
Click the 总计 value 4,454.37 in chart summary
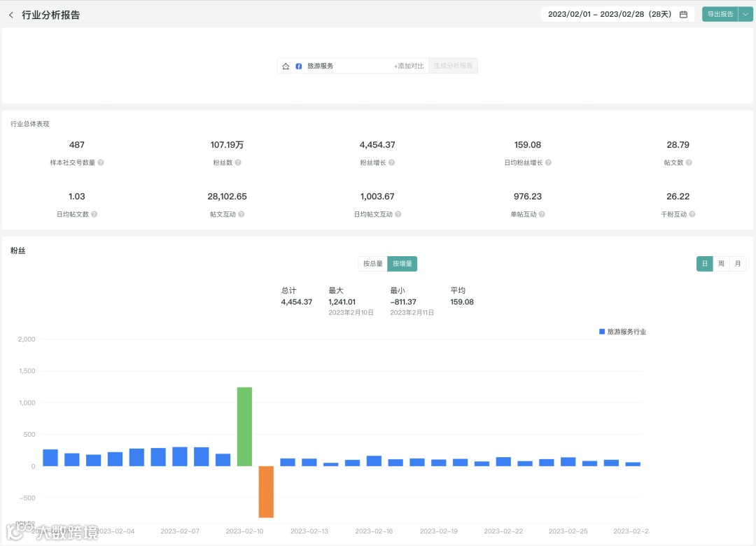click(x=297, y=302)
